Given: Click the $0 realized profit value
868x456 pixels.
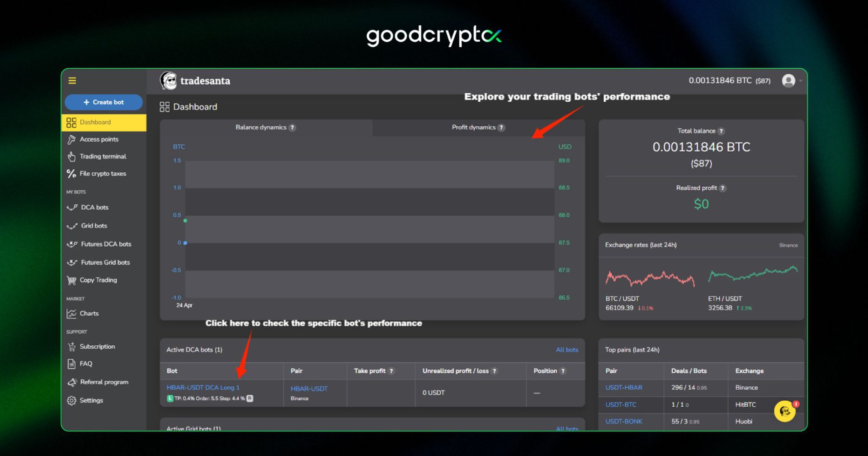Looking at the screenshot, I should point(701,204).
